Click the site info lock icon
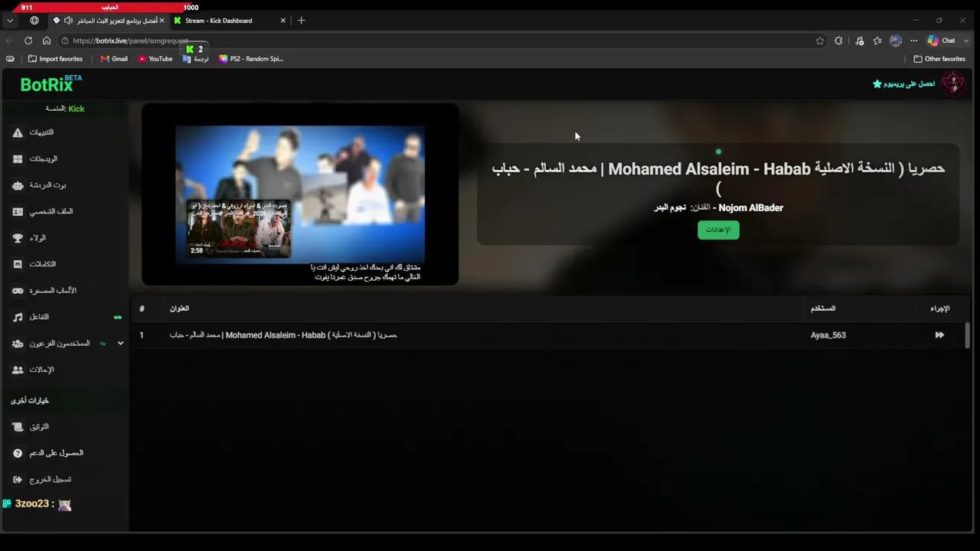 pos(65,41)
